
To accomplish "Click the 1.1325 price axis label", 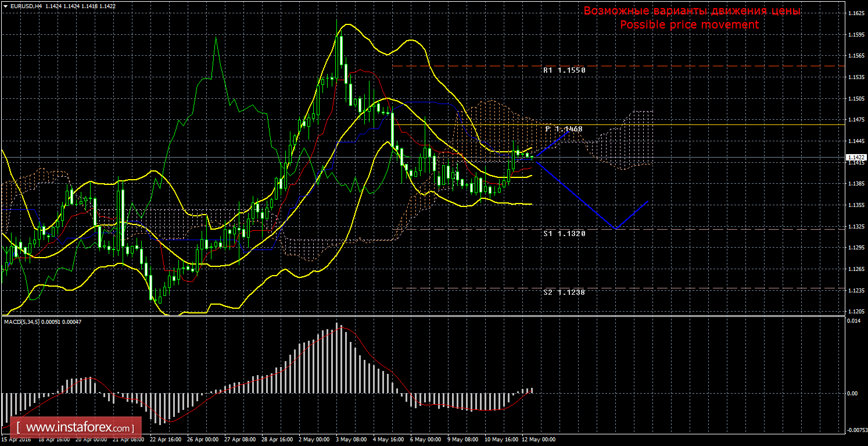I will [x=855, y=227].
